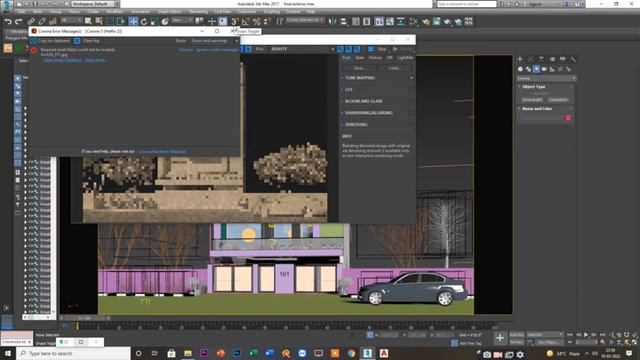The height and width of the screenshot is (360, 640).
Task: Click the keyword search field in title bar
Action: tap(467, 4)
